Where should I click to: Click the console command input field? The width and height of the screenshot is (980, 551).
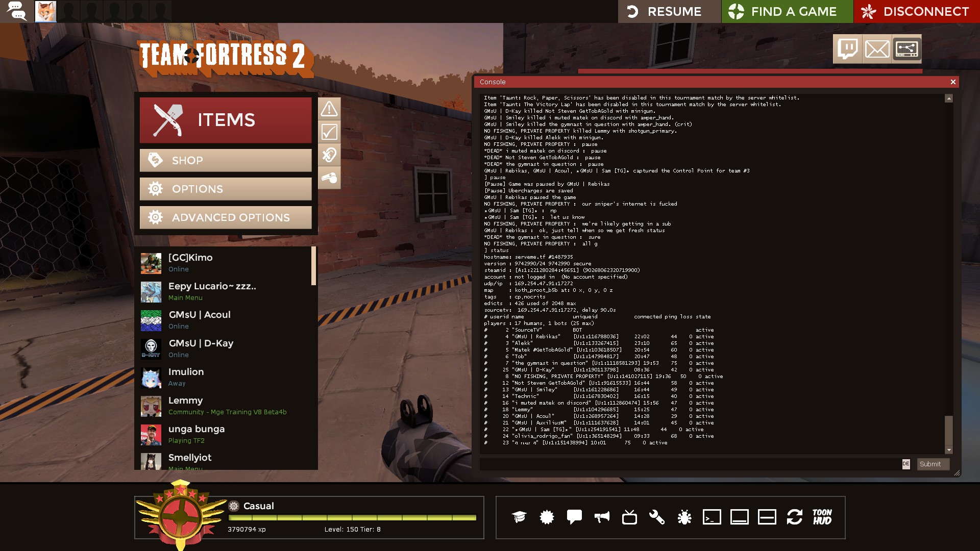[x=690, y=464]
